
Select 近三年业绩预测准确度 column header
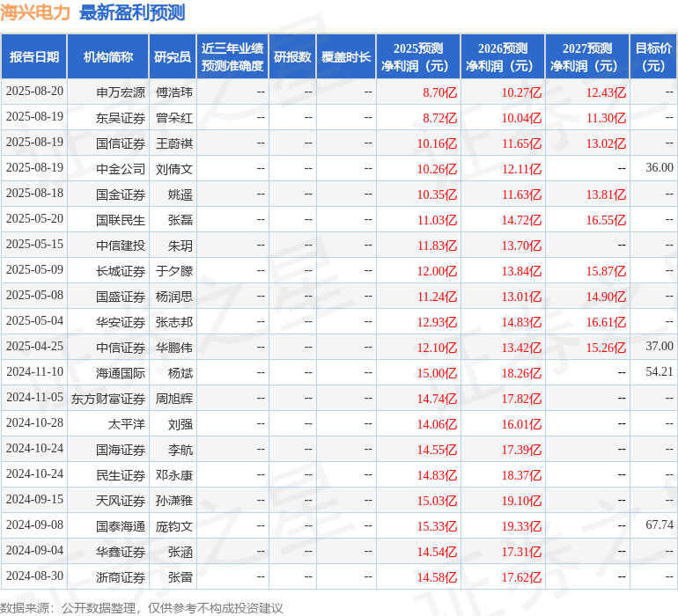[x=232, y=57]
